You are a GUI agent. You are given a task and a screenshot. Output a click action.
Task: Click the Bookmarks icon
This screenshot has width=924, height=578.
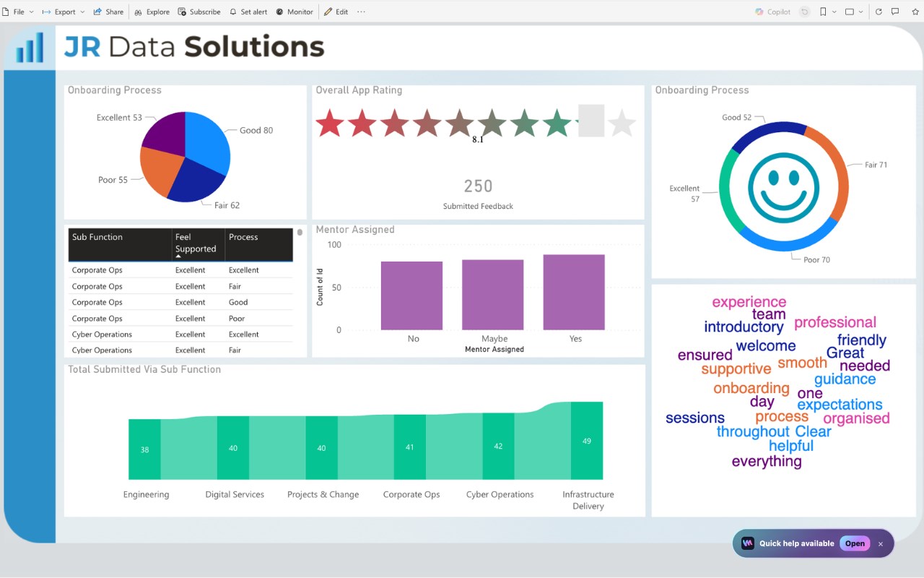[823, 12]
